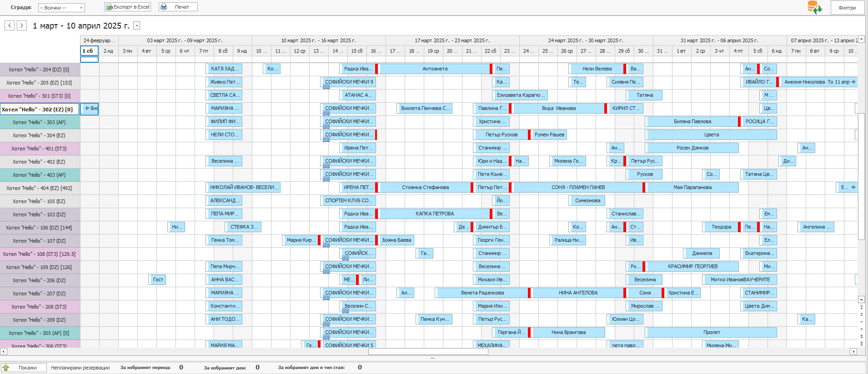Go to the next date period arrow
The height and width of the screenshot is (374, 868).
(x=21, y=25)
